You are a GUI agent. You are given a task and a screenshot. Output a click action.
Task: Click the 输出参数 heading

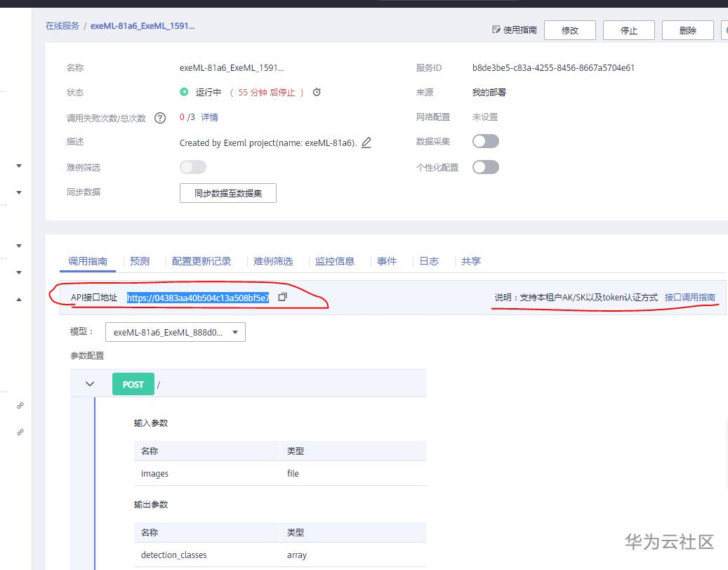[x=151, y=505]
